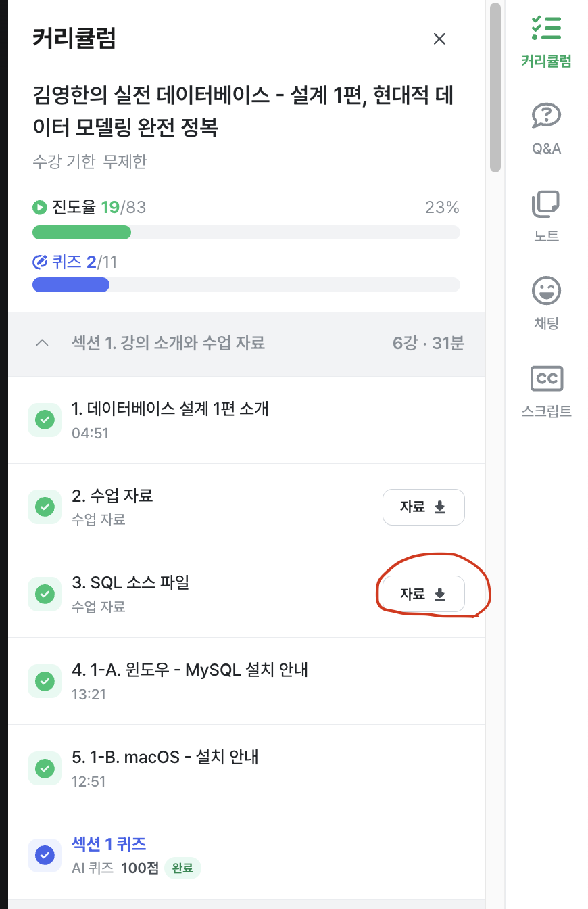Open the 섹션 1 퀴즈 link

click(x=109, y=844)
